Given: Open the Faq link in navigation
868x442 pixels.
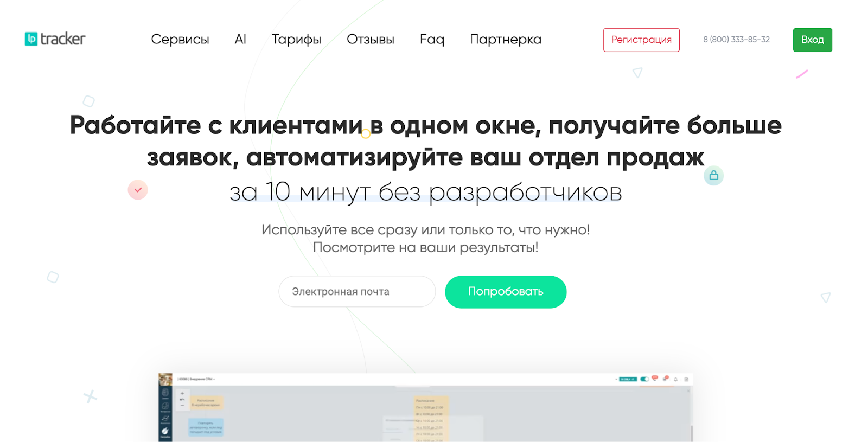Looking at the screenshot, I should tap(432, 40).
